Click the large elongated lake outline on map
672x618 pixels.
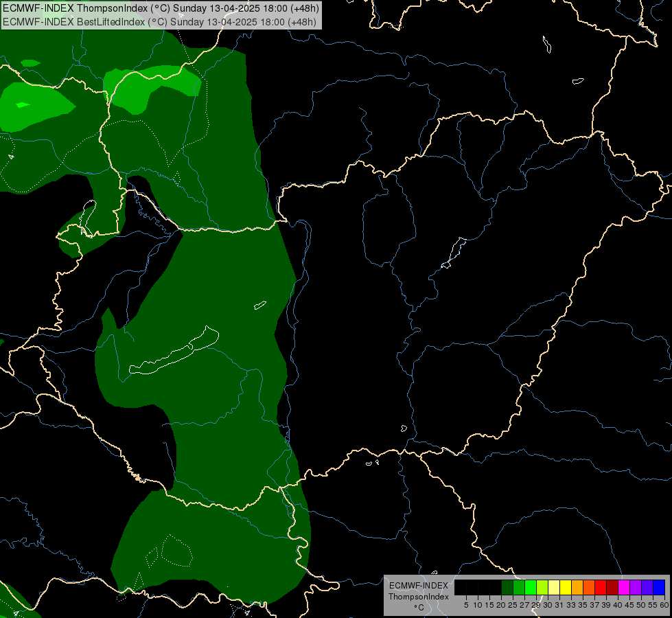point(174,351)
